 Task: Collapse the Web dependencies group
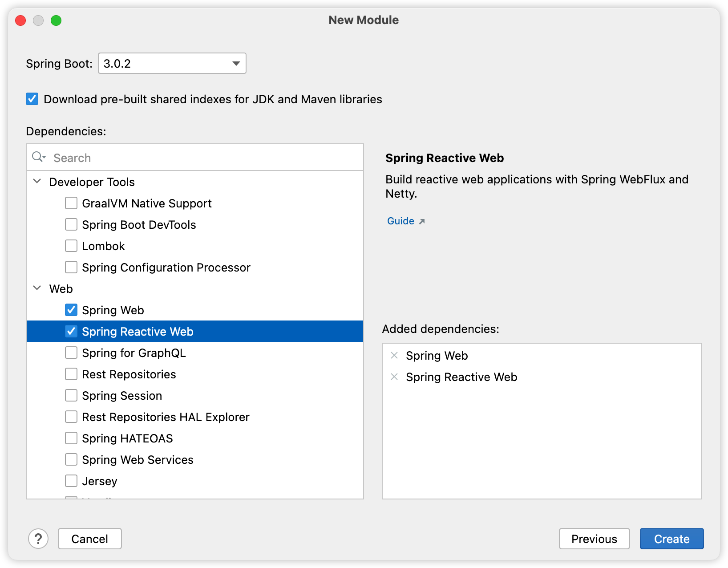[x=37, y=288]
